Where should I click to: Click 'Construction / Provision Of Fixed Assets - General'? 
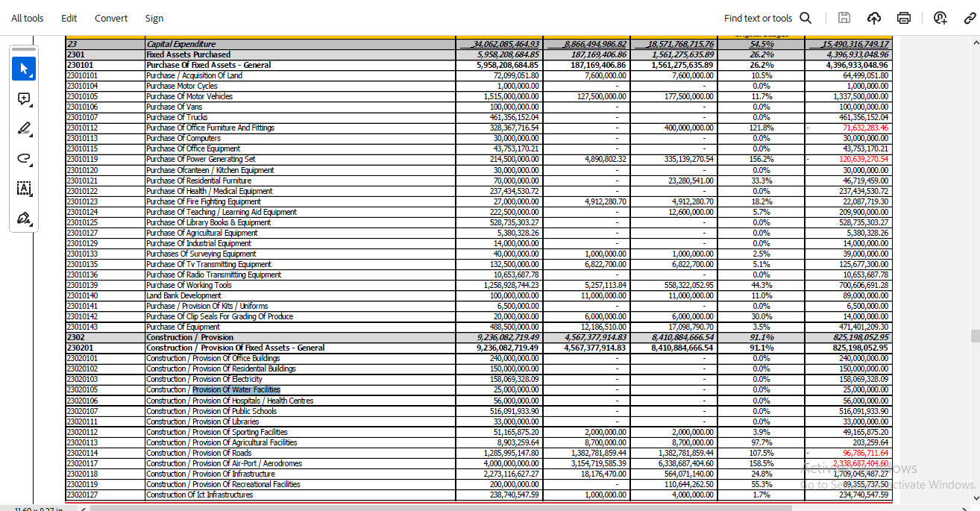pyautogui.click(x=235, y=348)
